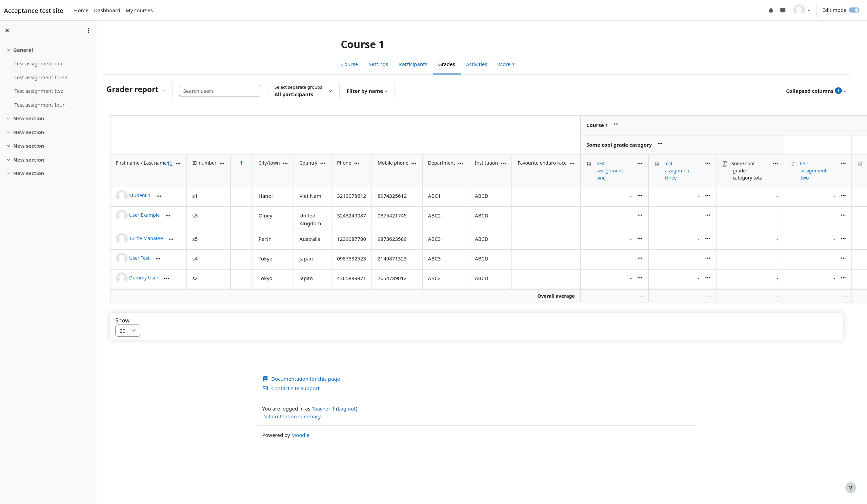Close the course index drawer
Screen dimensions: 867x504
point(7,30)
